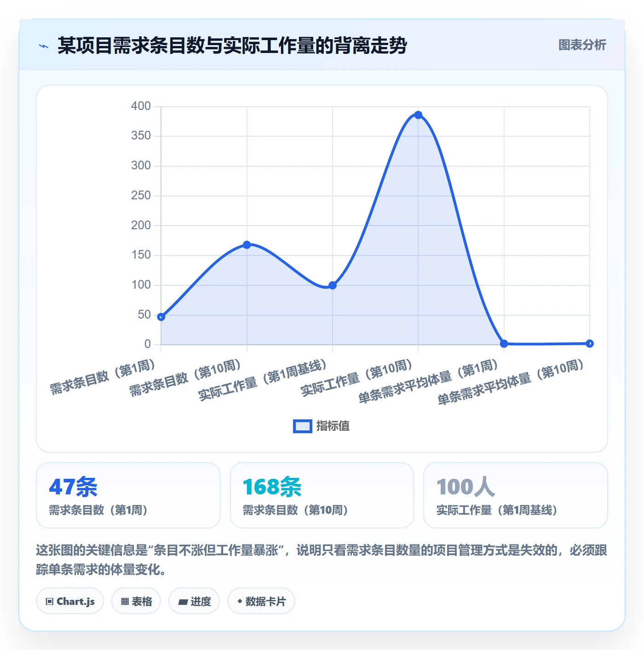Viewport: 644px width, 650px height.
Task: Click the y-axis value 200
Action: coord(141,226)
